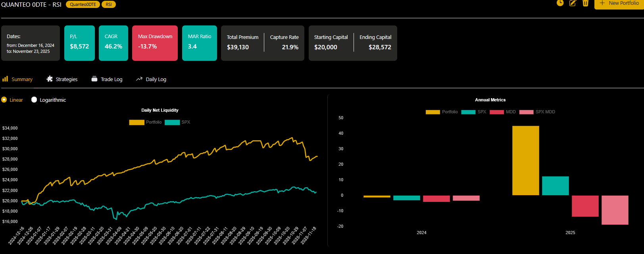Toggle Portfolio series in Daily Net Liquidity legend

point(136,122)
